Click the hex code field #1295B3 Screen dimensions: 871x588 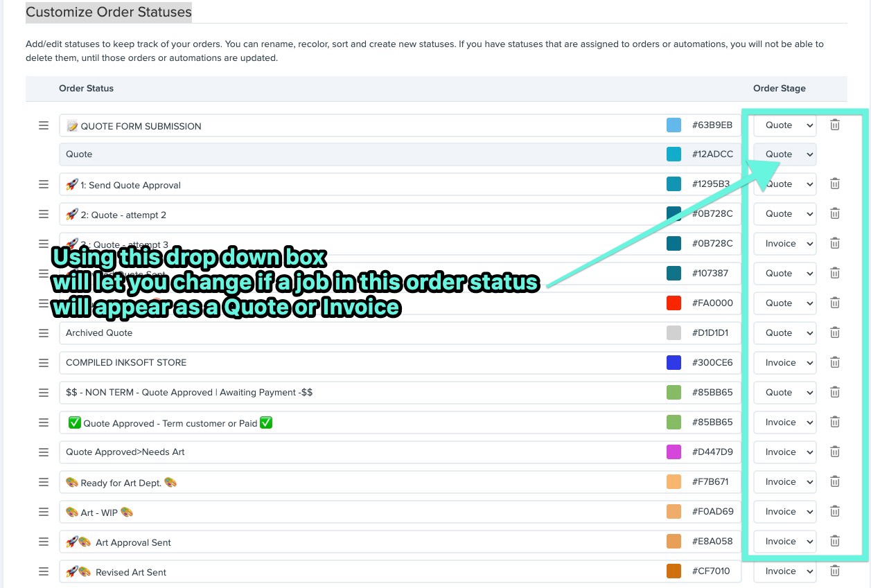click(712, 184)
